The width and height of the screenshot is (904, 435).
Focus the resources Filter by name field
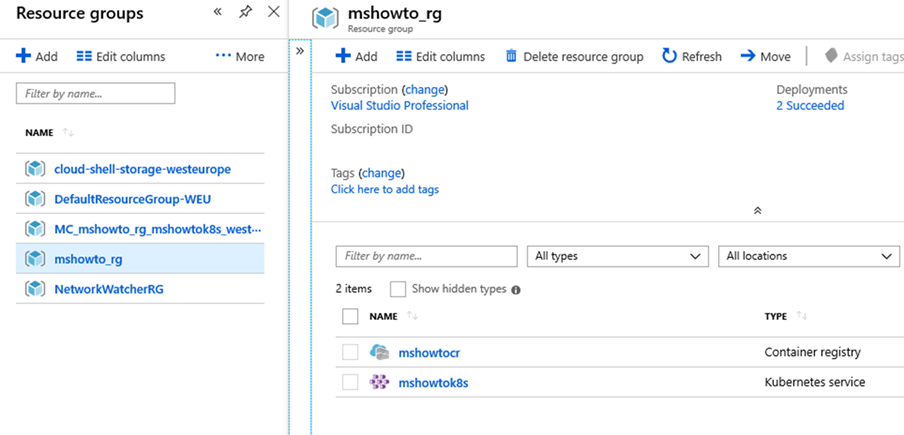(x=427, y=256)
